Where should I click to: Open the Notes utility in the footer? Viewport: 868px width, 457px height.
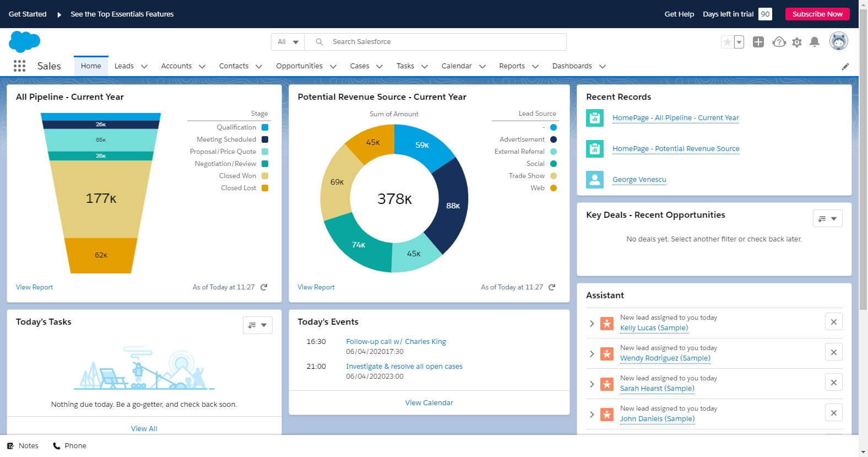click(23, 446)
